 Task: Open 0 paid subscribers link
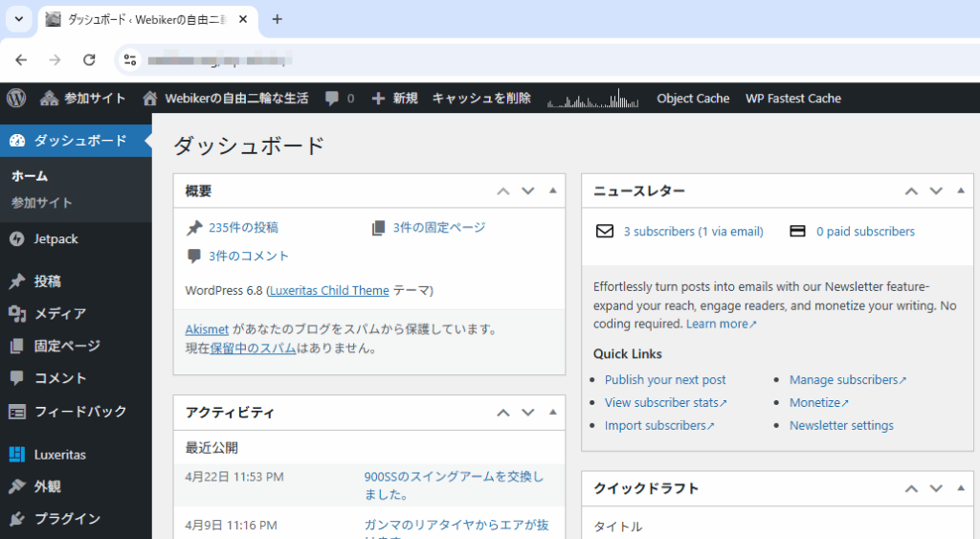(x=865, y=232)
